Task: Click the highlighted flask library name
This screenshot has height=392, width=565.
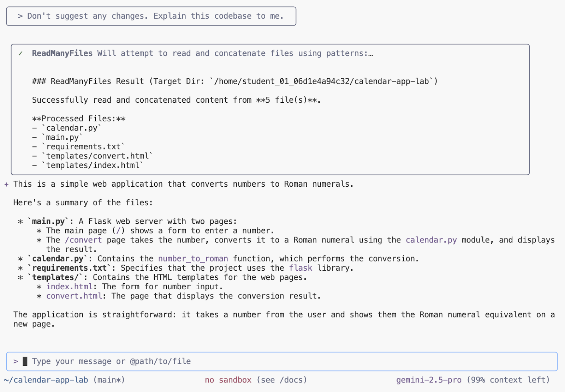Action: click(x=301, y=268)
